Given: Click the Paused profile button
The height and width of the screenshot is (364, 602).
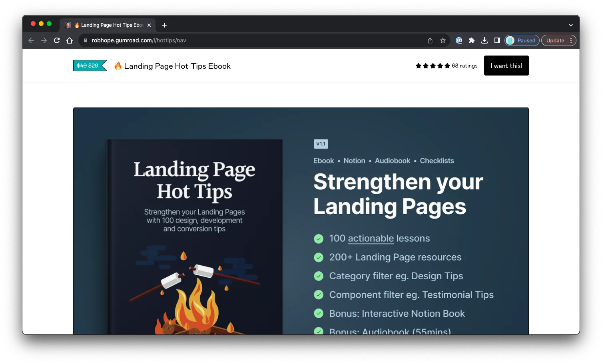Looking at the screenshot, I should [x=522, y=40].
